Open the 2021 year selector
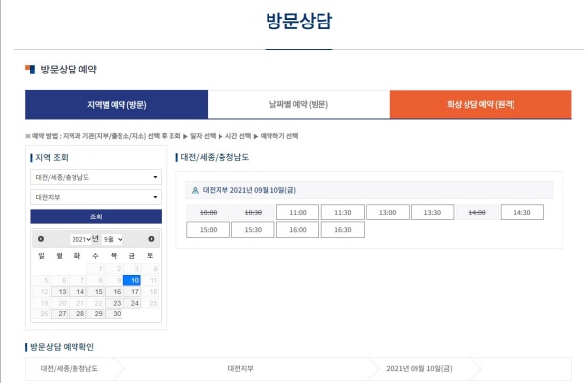 [x=81, y=239]
